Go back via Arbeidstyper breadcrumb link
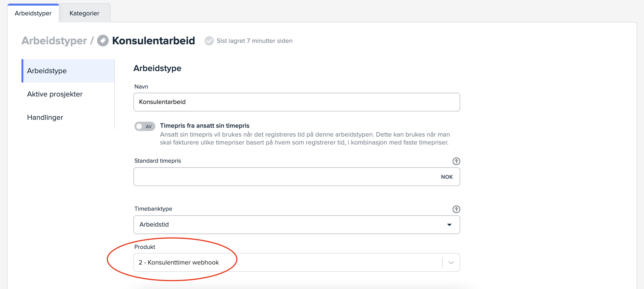 pos(54,41)
